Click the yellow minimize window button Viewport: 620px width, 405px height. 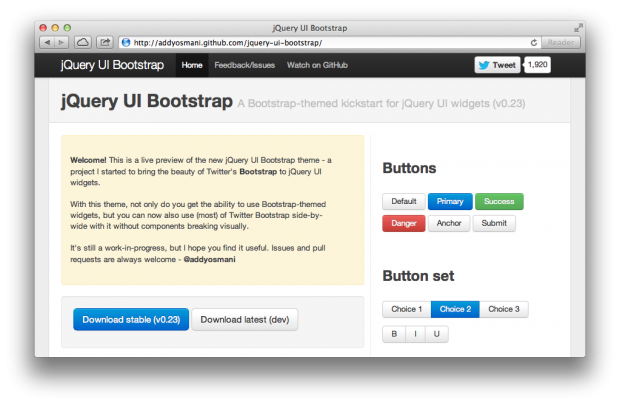click(x=55, y=28)
